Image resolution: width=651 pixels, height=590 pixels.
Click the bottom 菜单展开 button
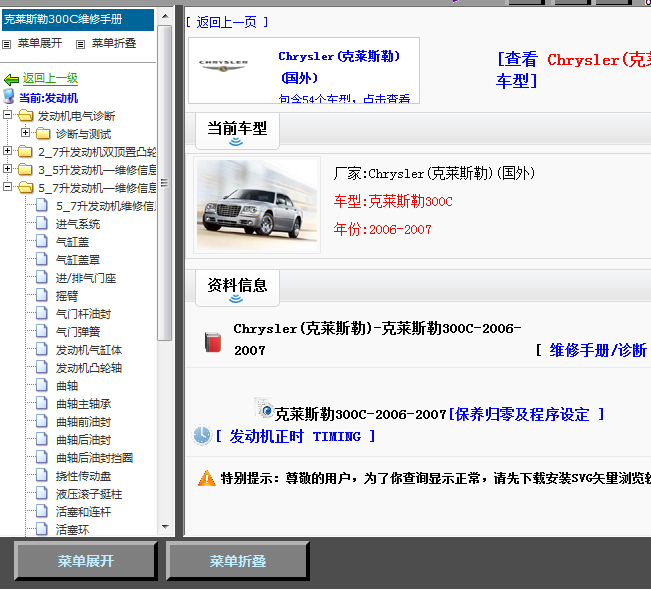coord(86,561)
